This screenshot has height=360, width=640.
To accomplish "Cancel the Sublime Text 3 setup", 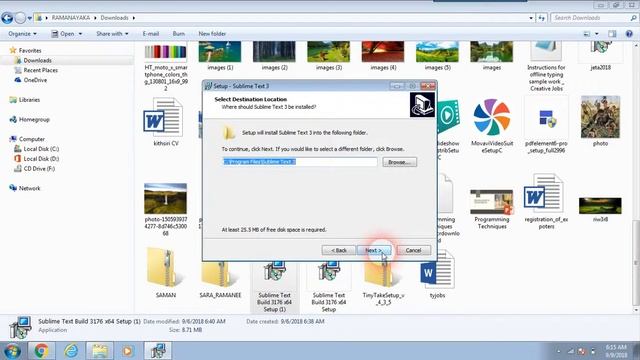I will (x=413, y=250).
